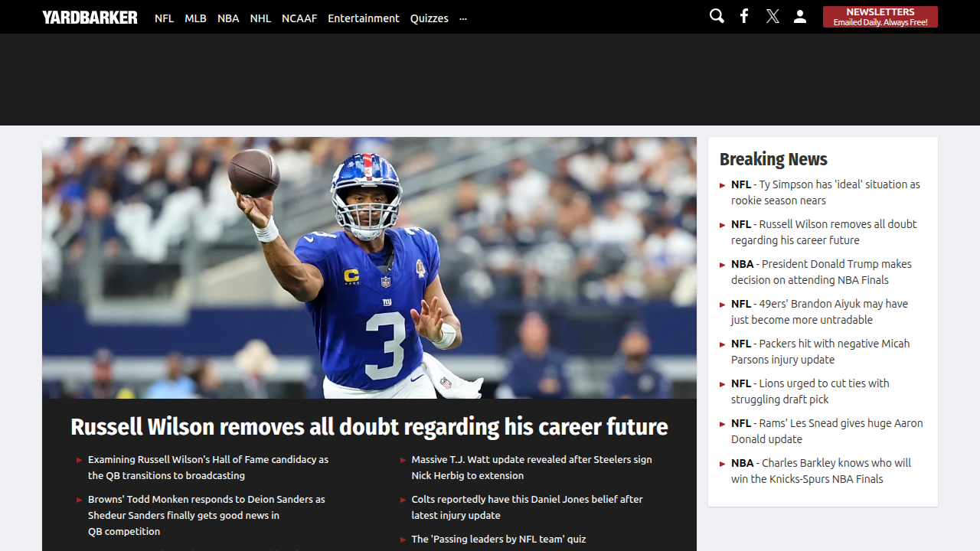The image size is (980, 551).
Task: Open the Brandon Aiyuk untradable article
Action: tap(819, 311)
